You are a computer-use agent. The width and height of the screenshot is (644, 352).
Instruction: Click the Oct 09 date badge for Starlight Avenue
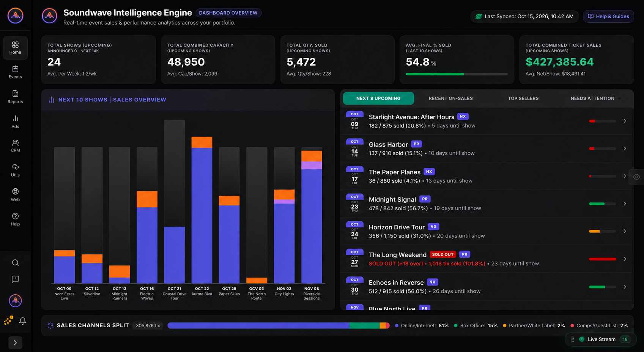point(354,121)
